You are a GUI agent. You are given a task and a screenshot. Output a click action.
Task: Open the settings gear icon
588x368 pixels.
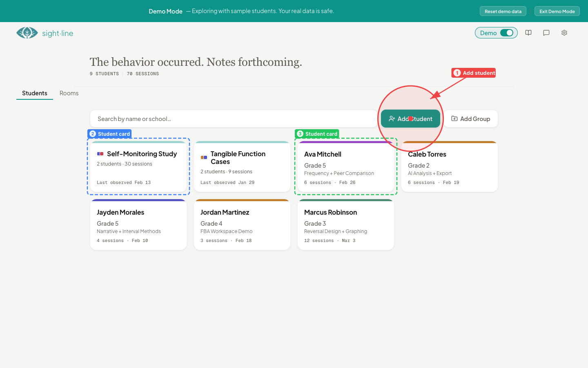564,33
